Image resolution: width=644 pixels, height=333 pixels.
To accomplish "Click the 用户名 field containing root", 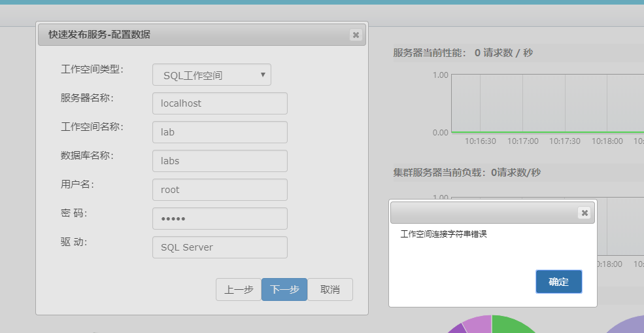I will pos(220,190).
